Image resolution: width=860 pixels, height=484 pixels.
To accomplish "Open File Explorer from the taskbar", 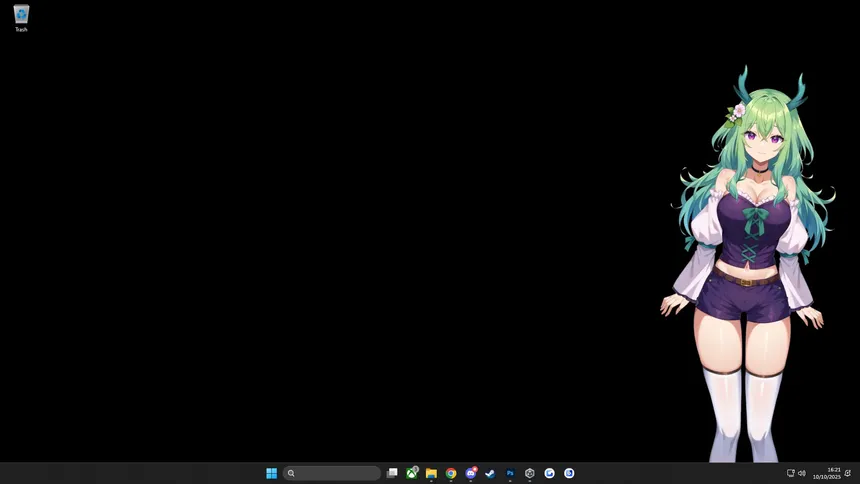I will [x=431, y=473].
